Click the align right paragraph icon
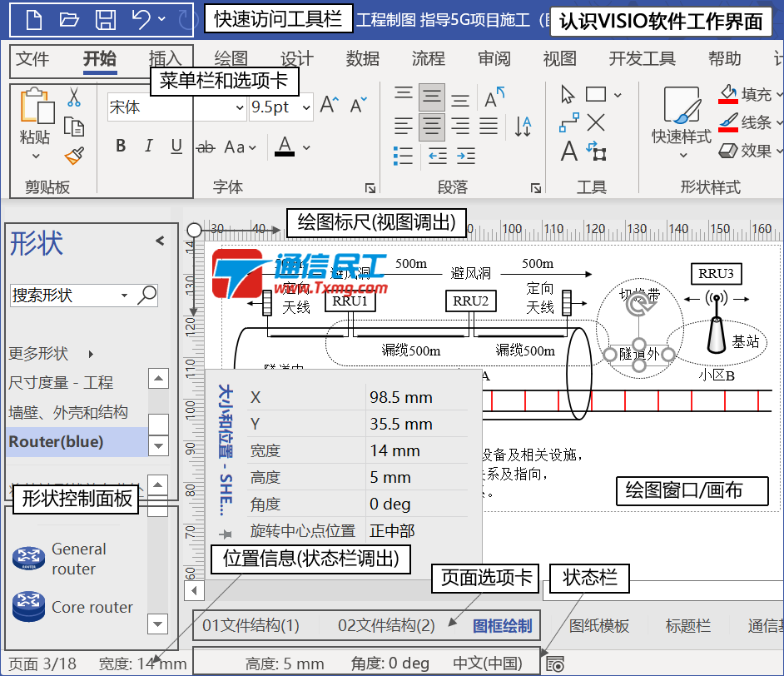The width and height of the screenshot is (784, 676). coord(460,126)
